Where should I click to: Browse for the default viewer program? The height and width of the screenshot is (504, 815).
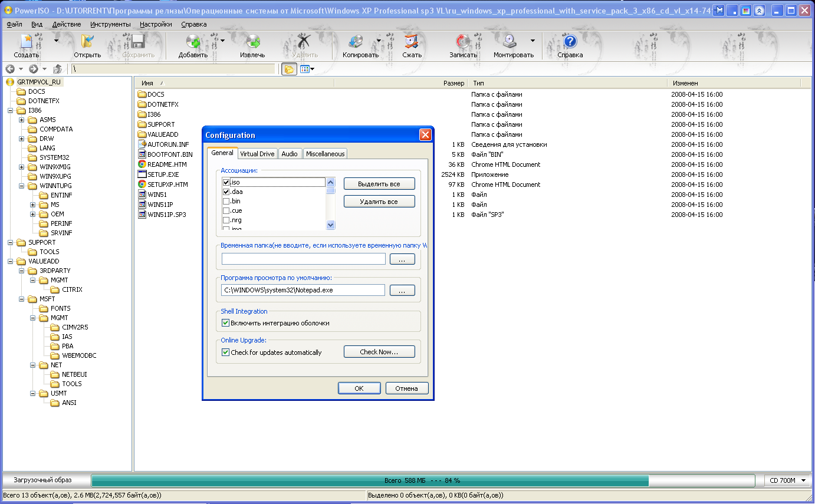pyautogui.click(x=402, y=291)
